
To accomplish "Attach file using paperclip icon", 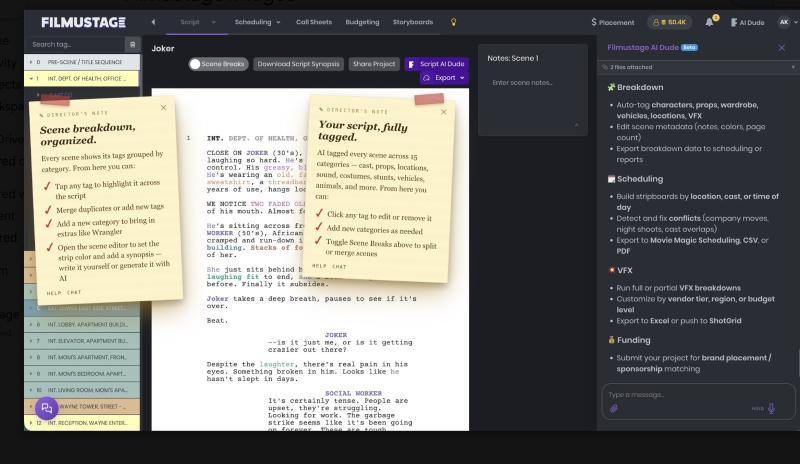I will pos(614,408).
